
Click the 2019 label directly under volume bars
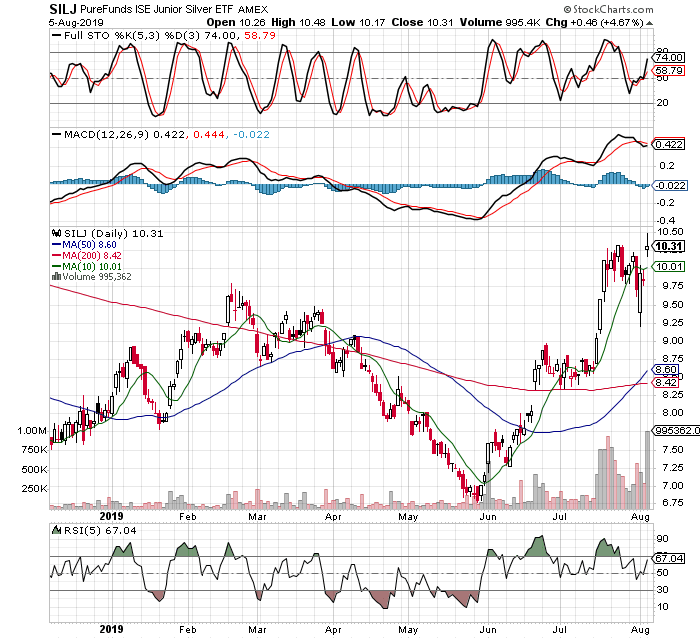pos(112,516)
